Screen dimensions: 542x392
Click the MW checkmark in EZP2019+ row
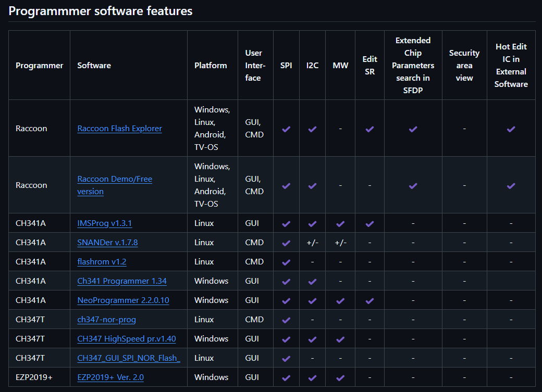340,378
